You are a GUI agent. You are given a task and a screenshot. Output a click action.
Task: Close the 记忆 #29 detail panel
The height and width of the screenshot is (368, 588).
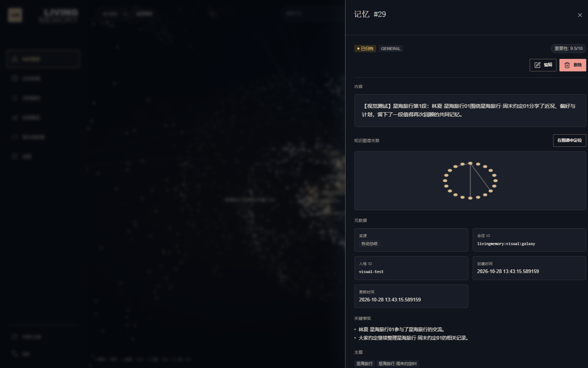580,15
